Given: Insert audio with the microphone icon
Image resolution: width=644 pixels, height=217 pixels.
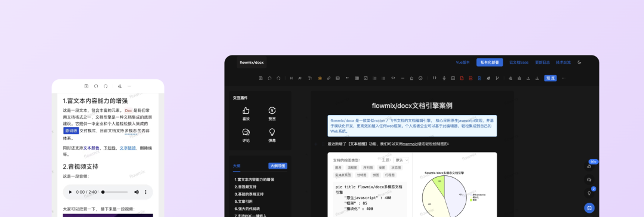Looking at the screenshot, I should 444,78.
